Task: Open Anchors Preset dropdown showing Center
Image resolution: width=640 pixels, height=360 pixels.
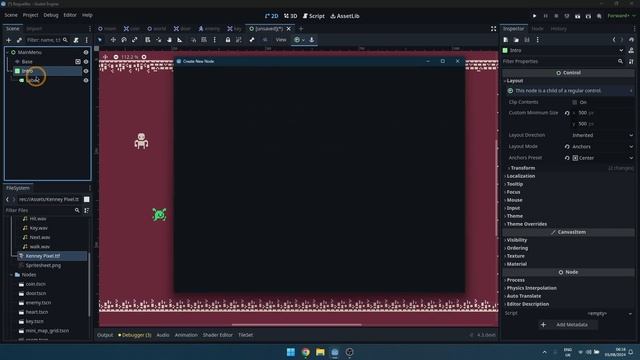Action: [602, 158]
